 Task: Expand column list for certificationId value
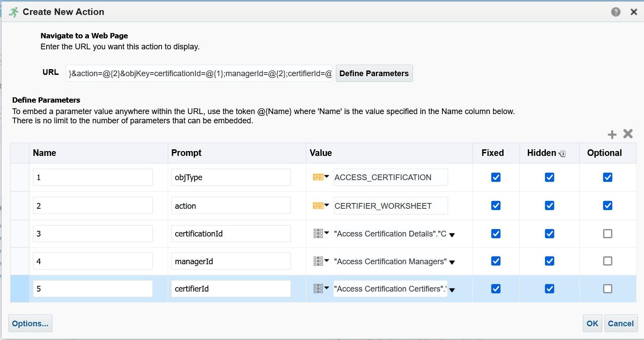(452, 235)
